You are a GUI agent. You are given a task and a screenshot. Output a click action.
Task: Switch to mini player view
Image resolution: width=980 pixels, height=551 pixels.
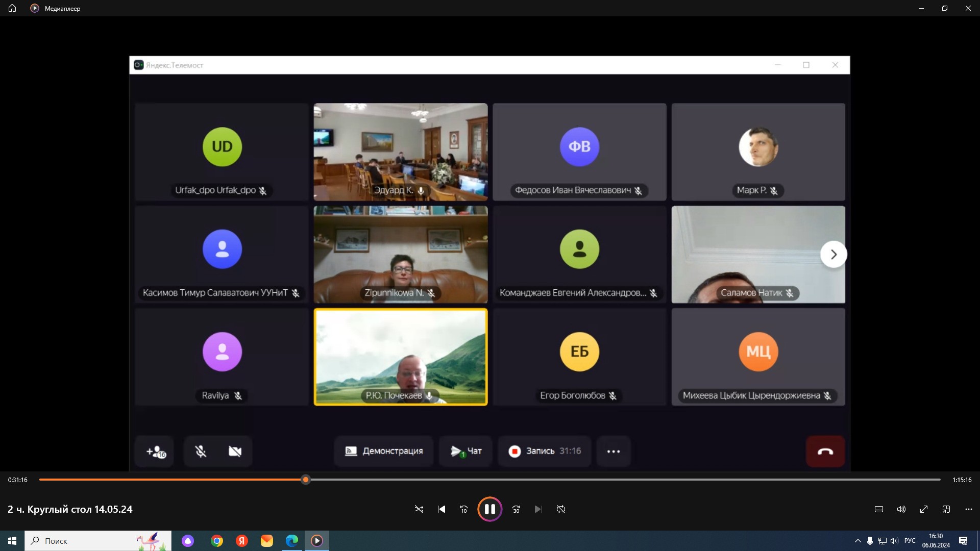[x=946, y=509]
